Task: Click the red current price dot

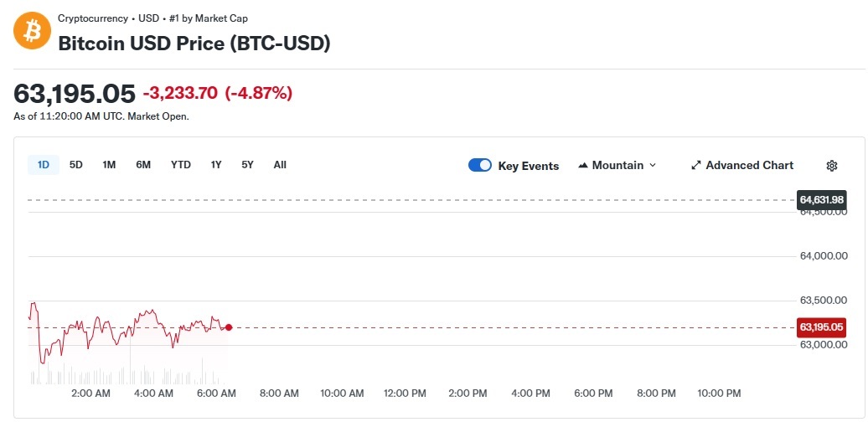Action: 229,327
